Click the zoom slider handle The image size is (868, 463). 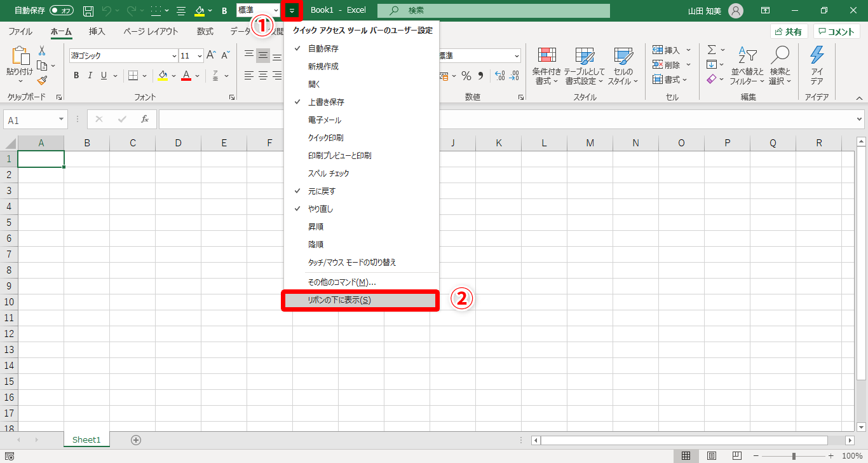click(x=794, y=456)
